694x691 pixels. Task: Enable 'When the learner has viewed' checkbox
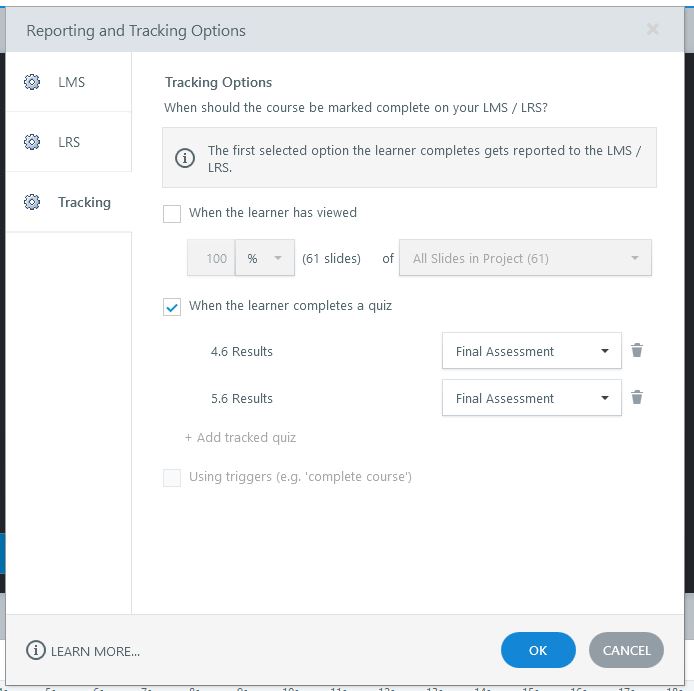172,213
